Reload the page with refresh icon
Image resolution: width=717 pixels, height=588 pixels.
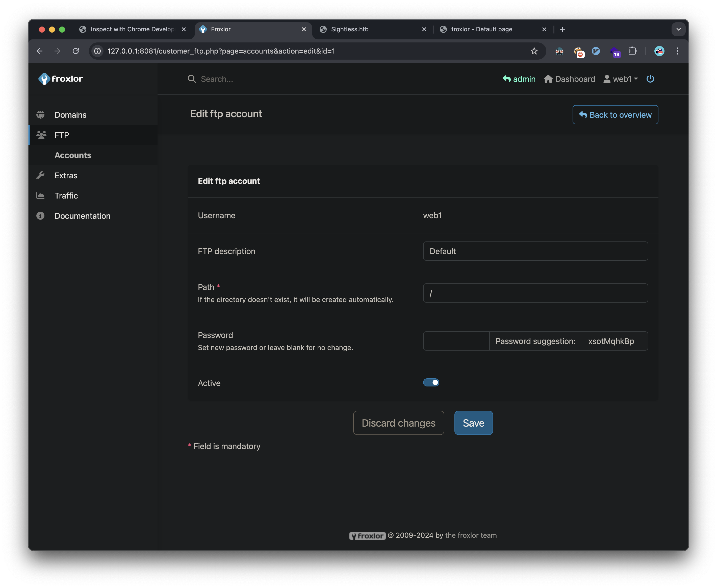point(76,51)
